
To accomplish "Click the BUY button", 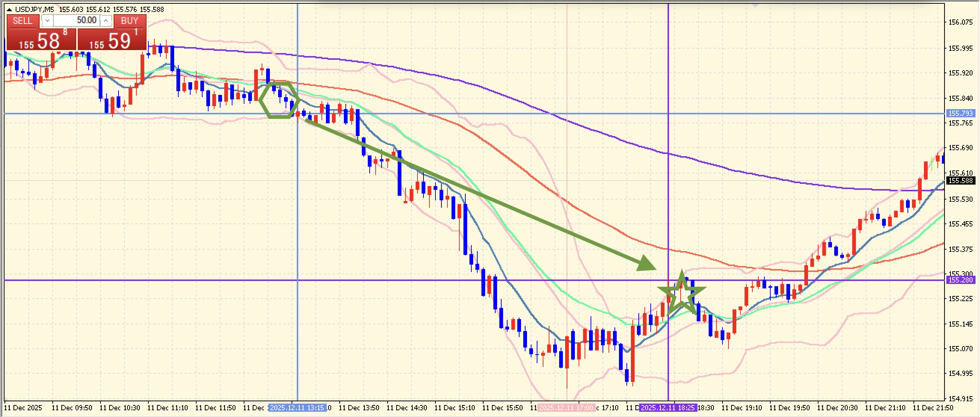I will coord(129,21).
